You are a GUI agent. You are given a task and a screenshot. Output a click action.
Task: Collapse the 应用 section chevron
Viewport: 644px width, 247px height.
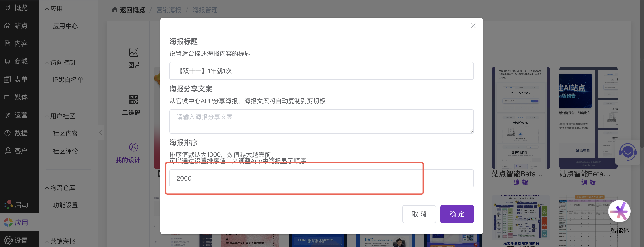(47, 9)
